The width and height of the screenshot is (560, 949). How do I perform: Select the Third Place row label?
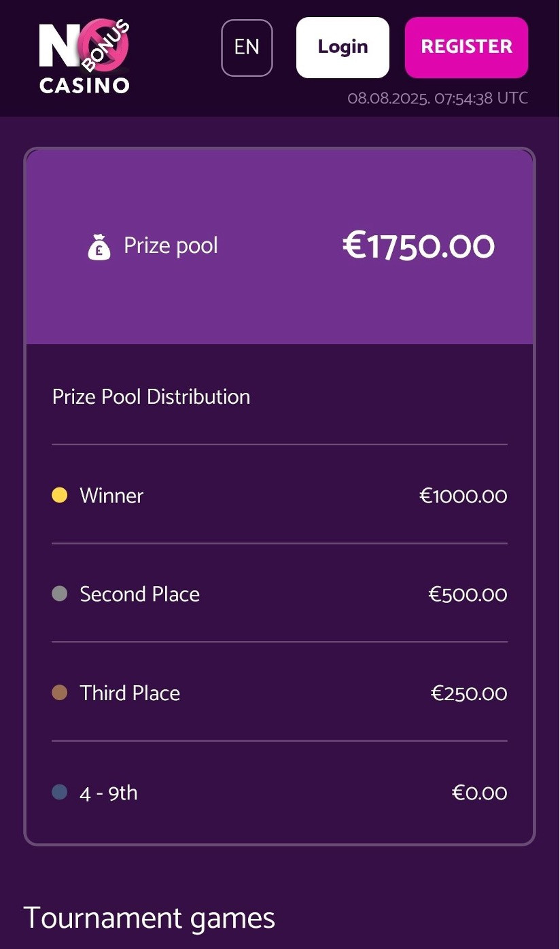click(130, 693)
